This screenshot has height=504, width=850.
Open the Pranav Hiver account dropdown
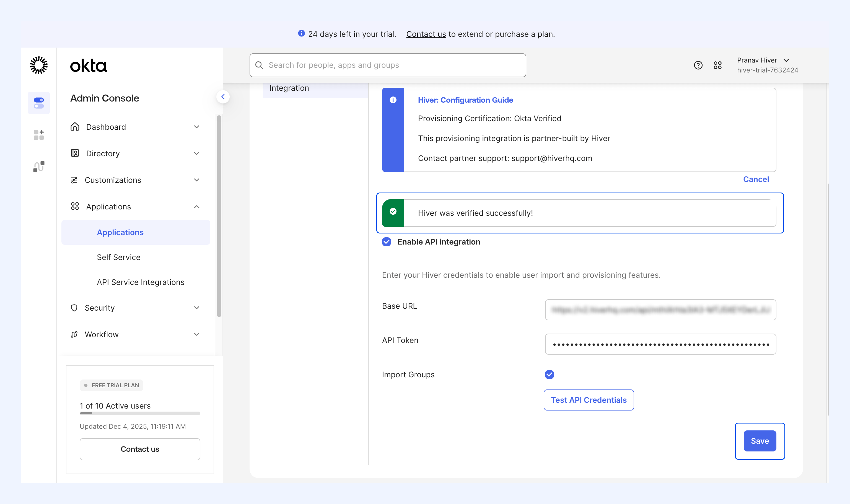point(763,60)
